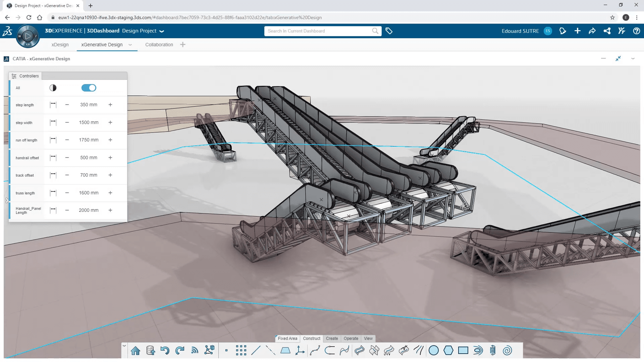Select the circle/ellipse draw tool
Screen dimensions: 644x362
[x=433, y=351]
